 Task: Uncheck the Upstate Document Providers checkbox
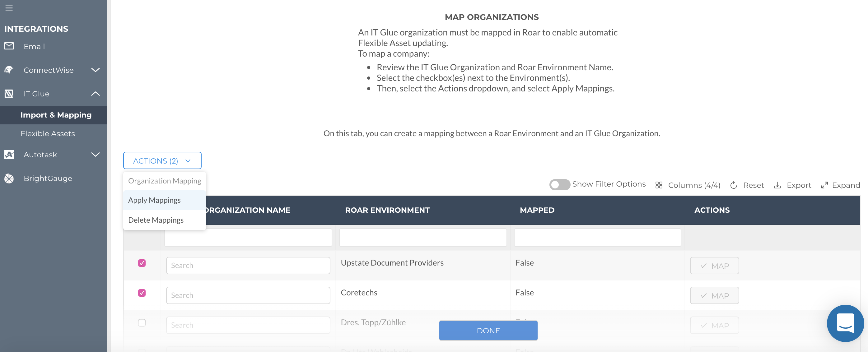click(x=142, y=263)
